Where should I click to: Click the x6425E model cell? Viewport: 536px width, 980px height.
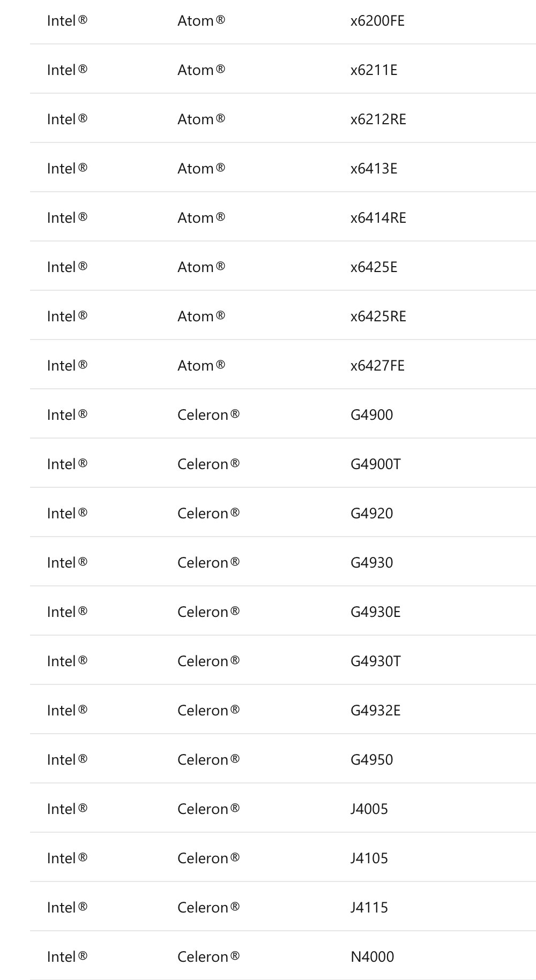point(374,267)
